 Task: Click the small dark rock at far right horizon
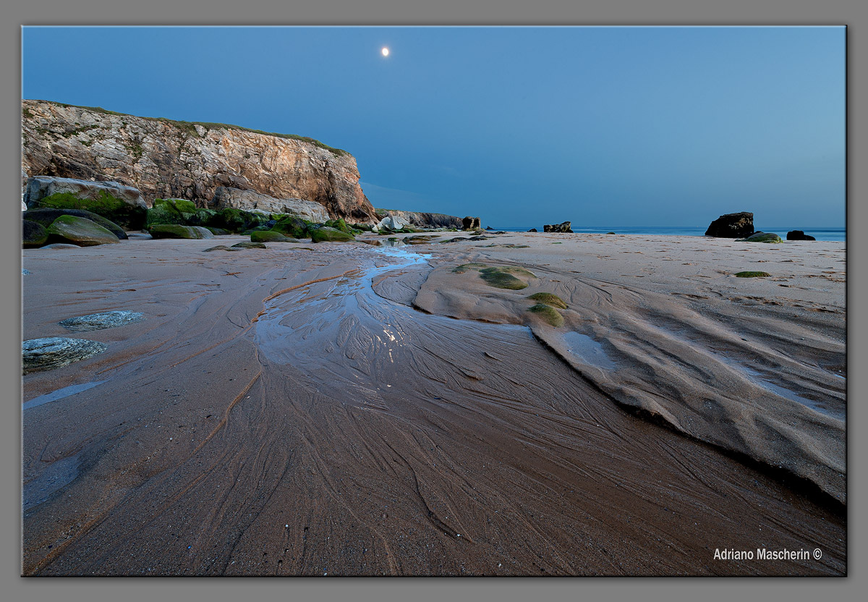tap(799, 235)
